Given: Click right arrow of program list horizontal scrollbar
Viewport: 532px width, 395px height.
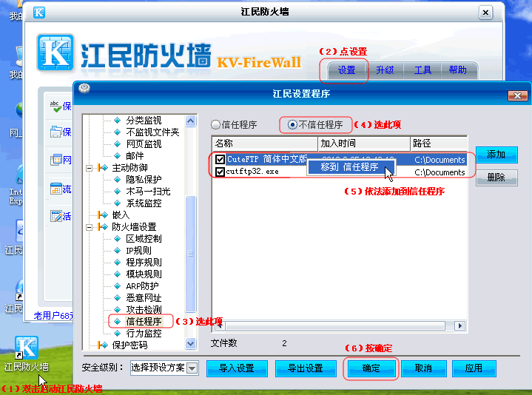Looking at the screenshot, I should [460, 325].
